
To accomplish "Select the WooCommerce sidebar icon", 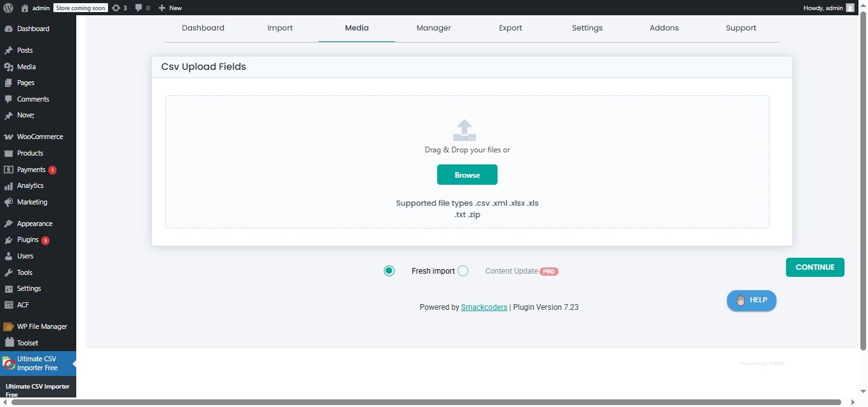I will click(10, 136).
